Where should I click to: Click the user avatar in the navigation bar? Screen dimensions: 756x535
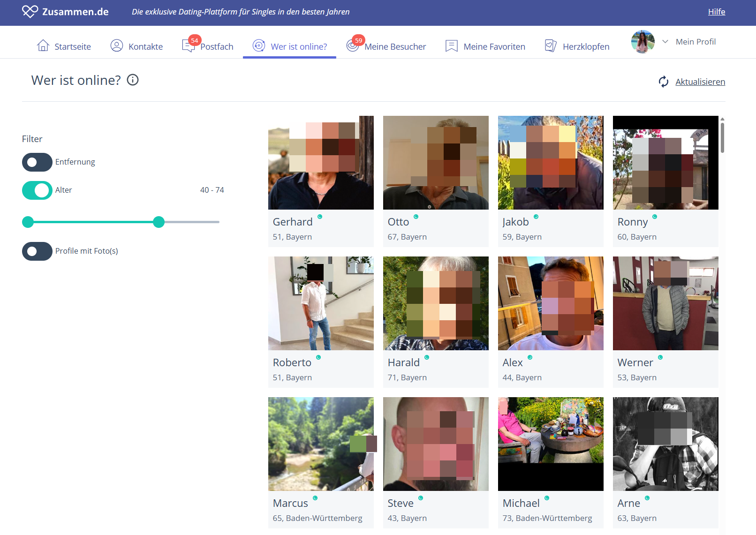pos(643,42)
